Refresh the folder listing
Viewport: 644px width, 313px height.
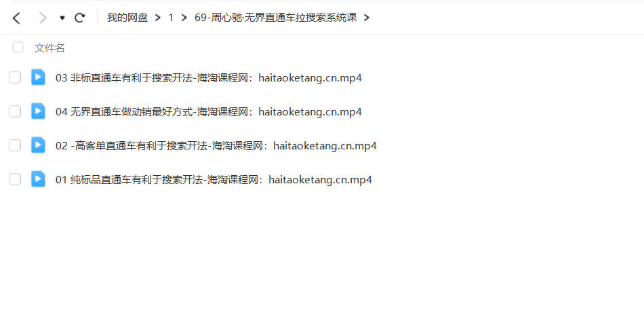pos(80,18)
